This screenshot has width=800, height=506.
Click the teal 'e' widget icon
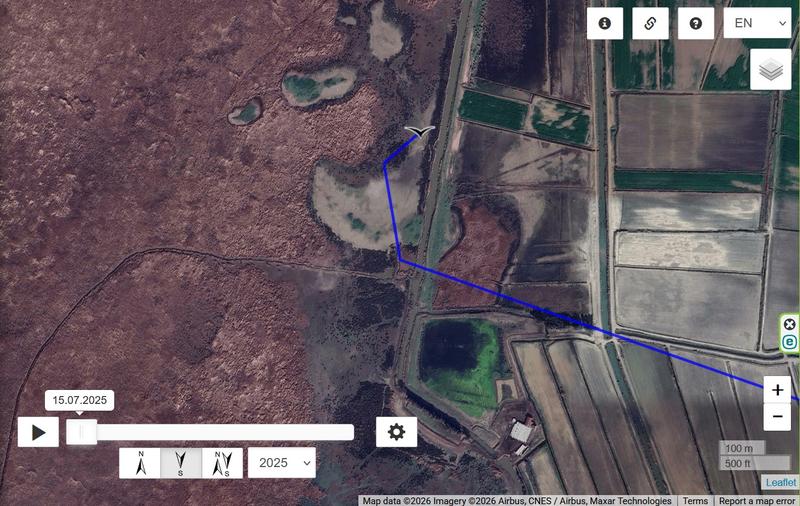click(789, 342)
